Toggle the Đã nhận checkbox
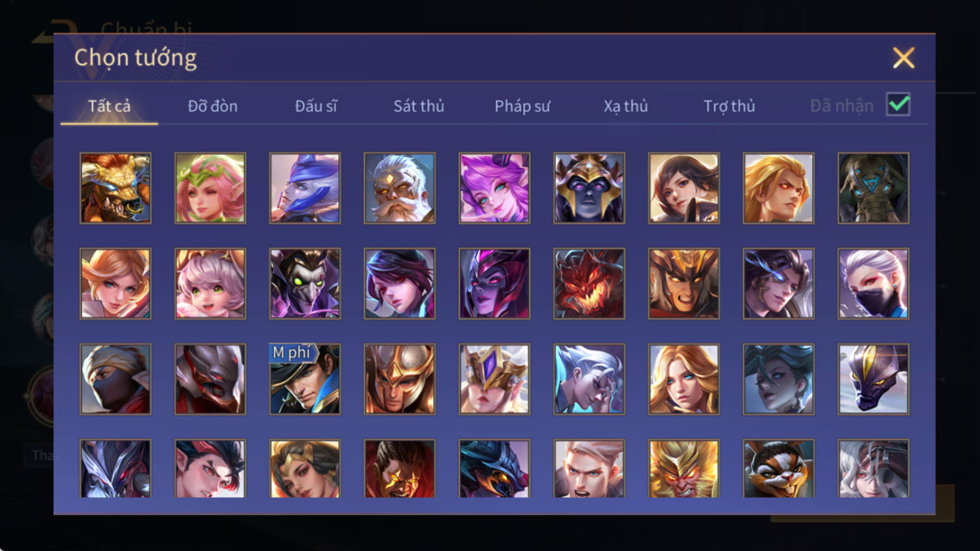Viewport: 980px width, 551px height. click(x=898, y=104)
